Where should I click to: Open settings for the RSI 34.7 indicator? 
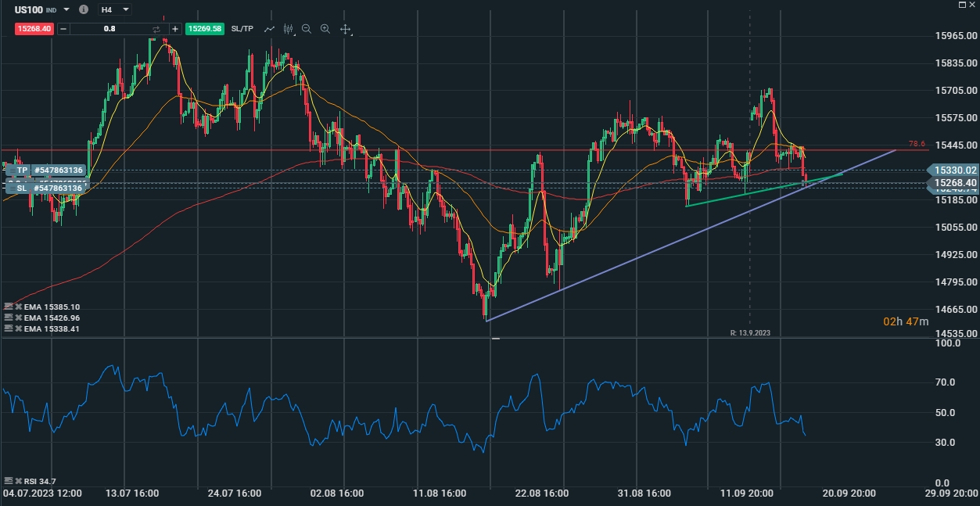tap(8, 481)
